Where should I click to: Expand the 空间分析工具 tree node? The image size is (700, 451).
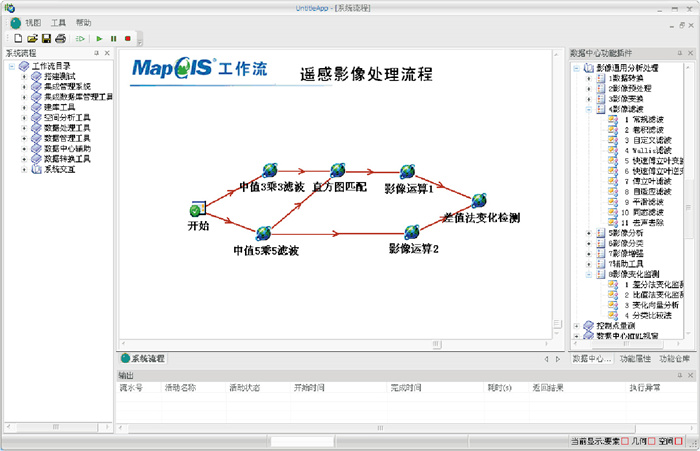tap(24, 118)
